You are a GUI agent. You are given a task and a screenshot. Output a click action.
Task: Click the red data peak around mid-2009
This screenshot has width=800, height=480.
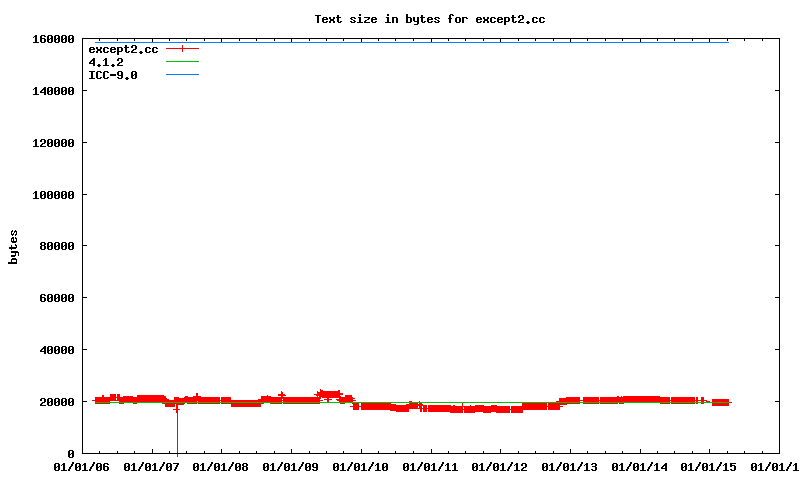pyautogui.click(x=328, y=393)
